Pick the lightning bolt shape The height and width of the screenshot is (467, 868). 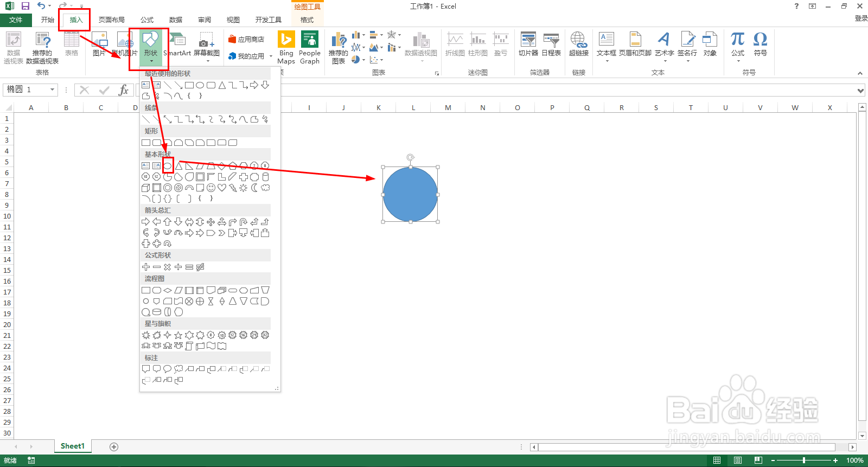[x=233, y=188]
